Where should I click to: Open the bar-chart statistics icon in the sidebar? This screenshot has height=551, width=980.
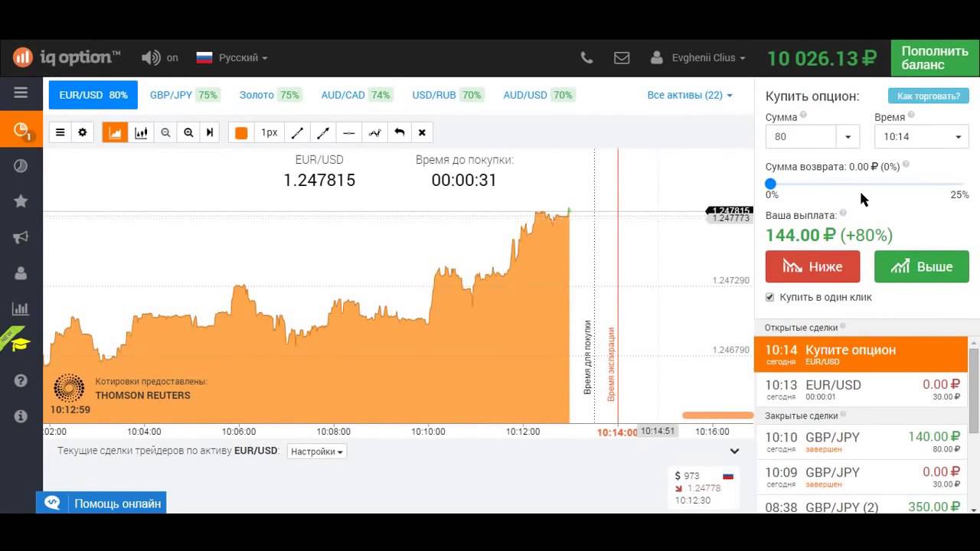(x=21, y=309)
